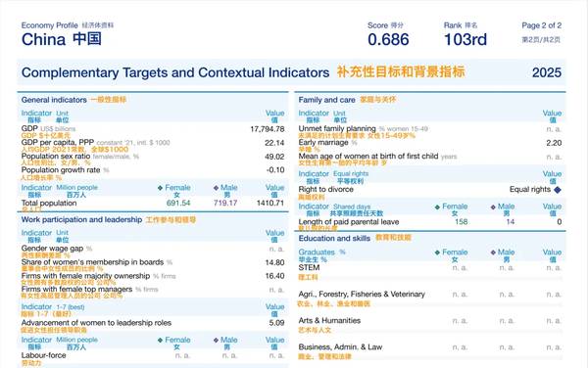Select Length of paid parental leave label
The width and height of the screenshot is (588, 368).
[349, 221]
